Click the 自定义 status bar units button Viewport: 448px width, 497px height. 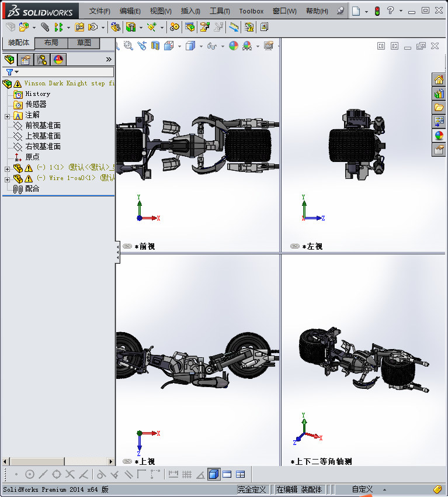pyautogui.click(x=363, y=489)
